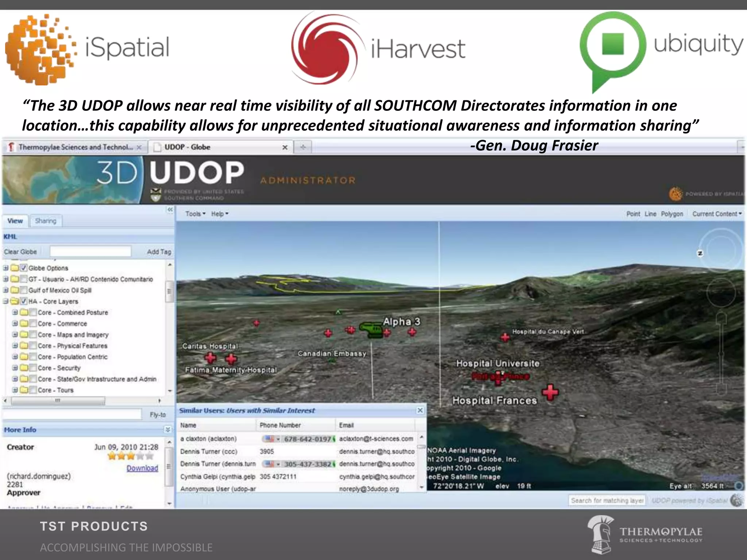
Task: Click the Search for matching layer field
Action: [607, 500]
